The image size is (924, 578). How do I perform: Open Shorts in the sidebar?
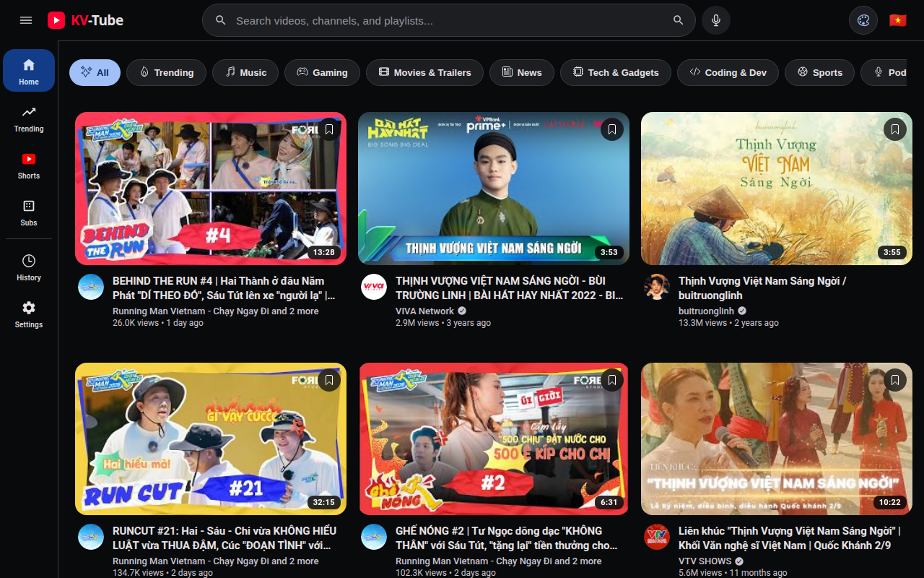(x=29, y=165)
